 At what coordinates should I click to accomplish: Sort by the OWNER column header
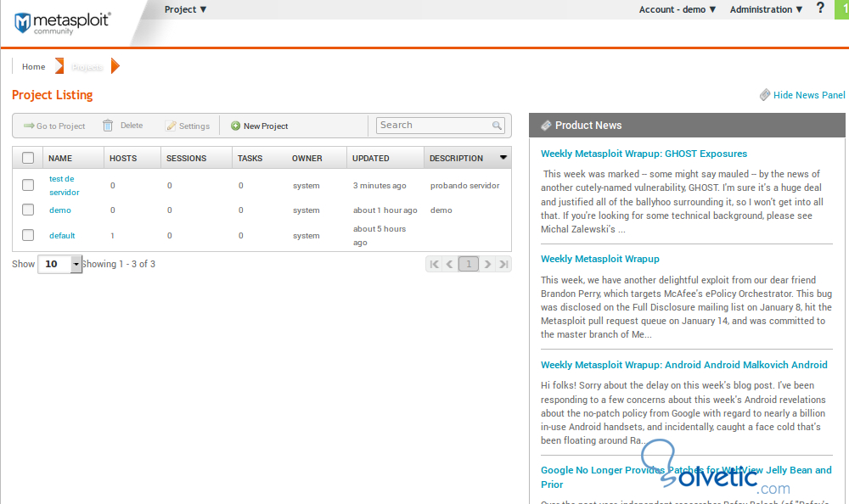(x=307, y=158)
